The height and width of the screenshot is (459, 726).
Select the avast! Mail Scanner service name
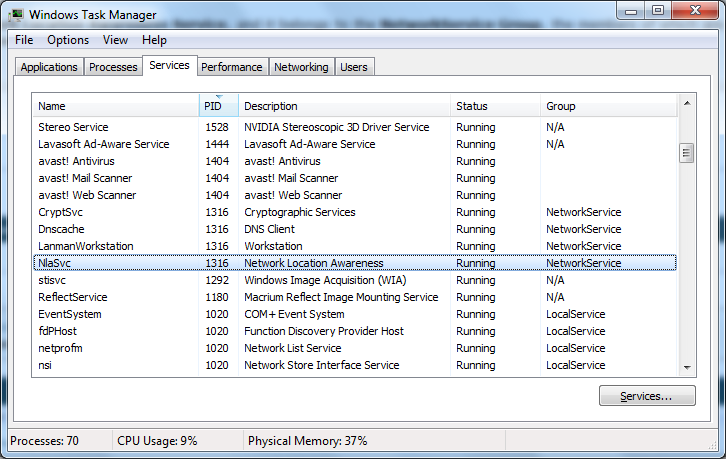85,178
